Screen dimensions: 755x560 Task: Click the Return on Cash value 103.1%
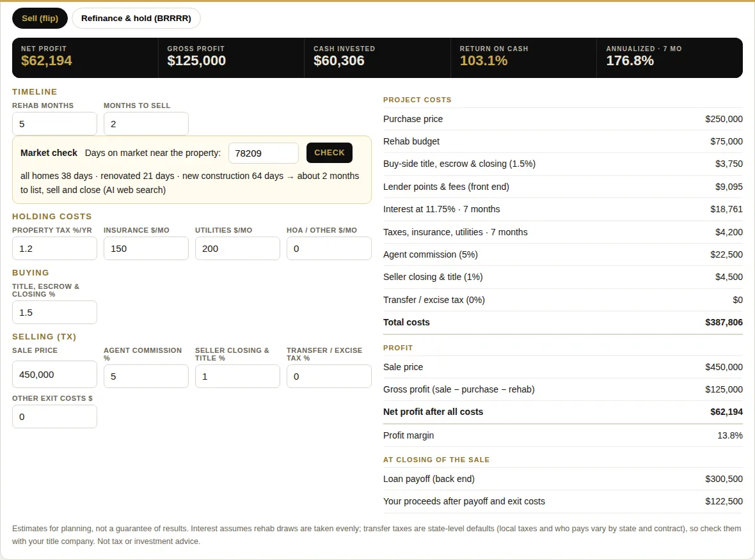484,61
